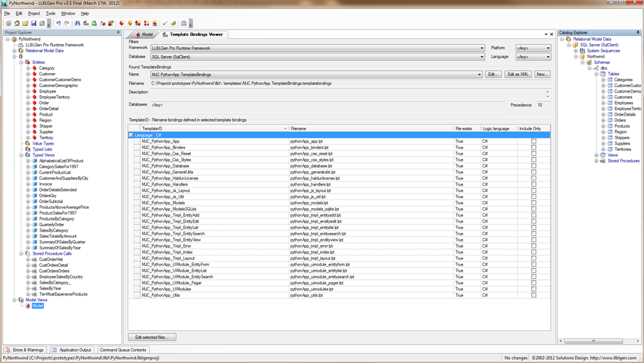Click the binoculars search icon
This screenshot has height=363, width=644.
point(77,23)
